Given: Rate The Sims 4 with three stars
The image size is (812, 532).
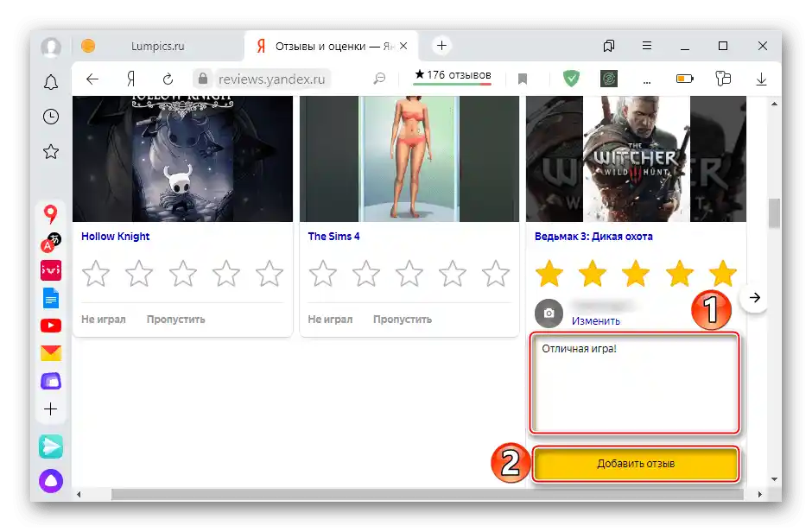Looking at the screenshot, I should coord(409,274).
